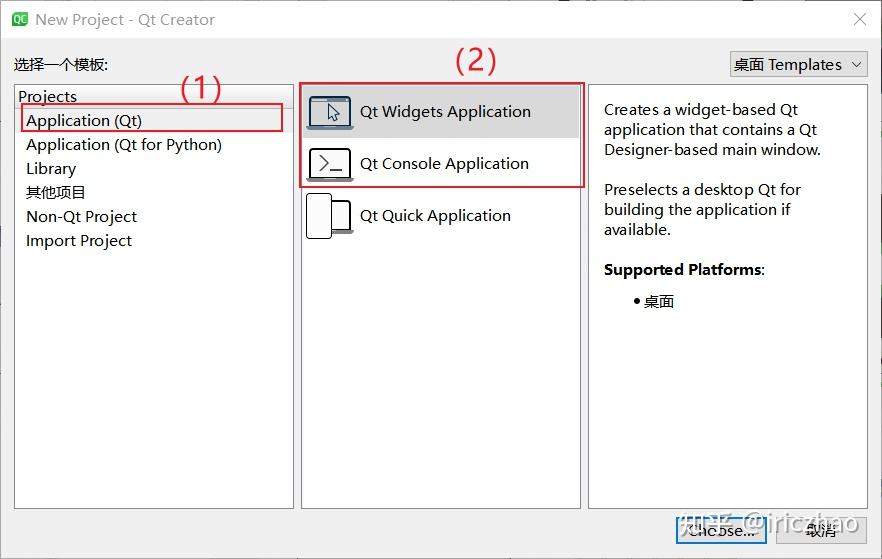Click the Qt Console Application terminal icon

tap(330, 164)
